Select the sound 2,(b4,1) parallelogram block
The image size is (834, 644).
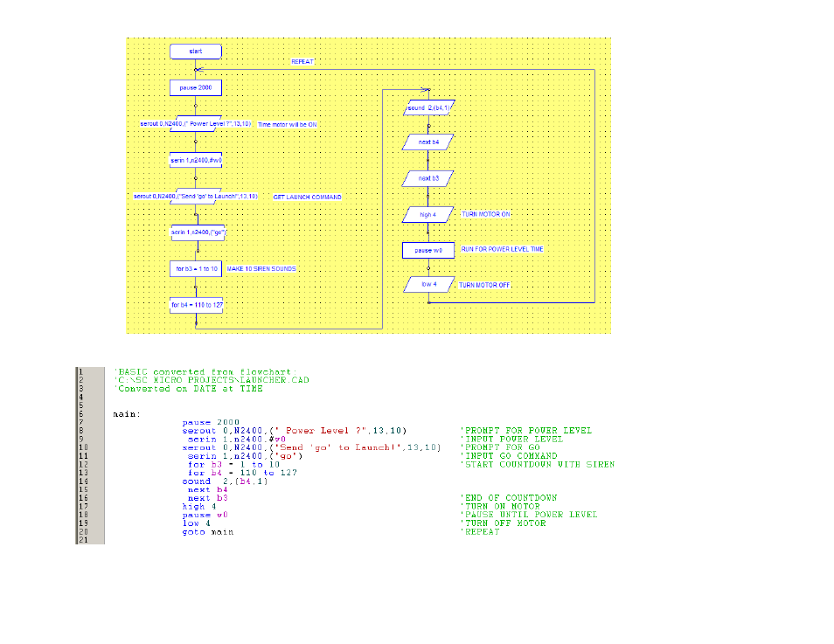coord(428,108)
